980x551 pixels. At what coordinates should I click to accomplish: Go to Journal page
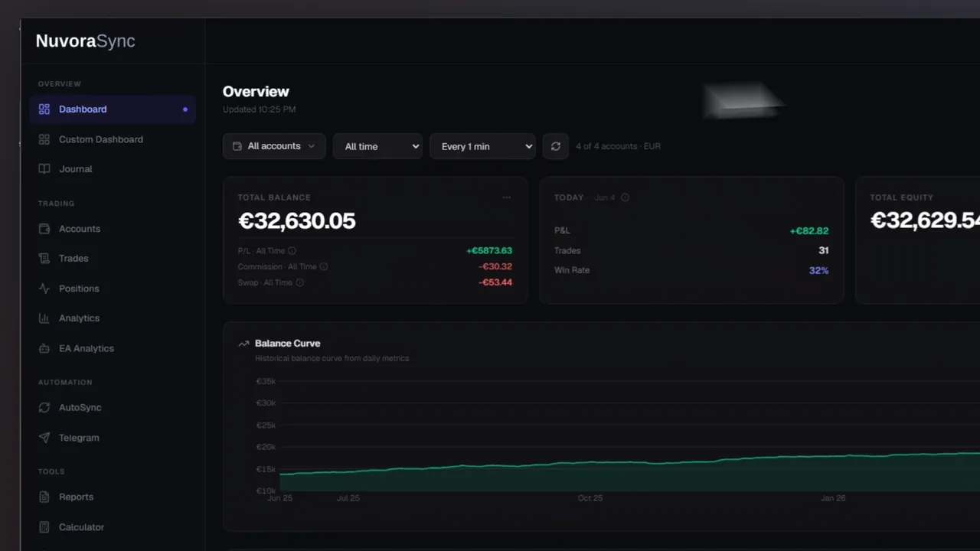[113, 169]
